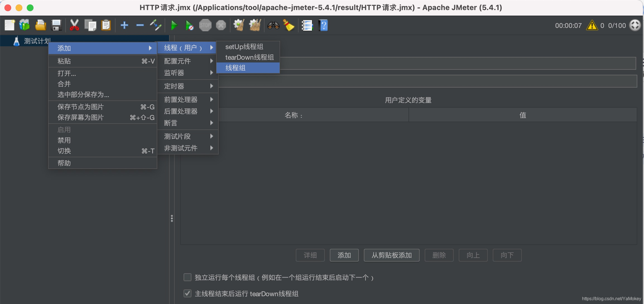This screenshot has width=644, height=304.
Task: Choose 选中部分保存为... menu entry
Action: 102,95
